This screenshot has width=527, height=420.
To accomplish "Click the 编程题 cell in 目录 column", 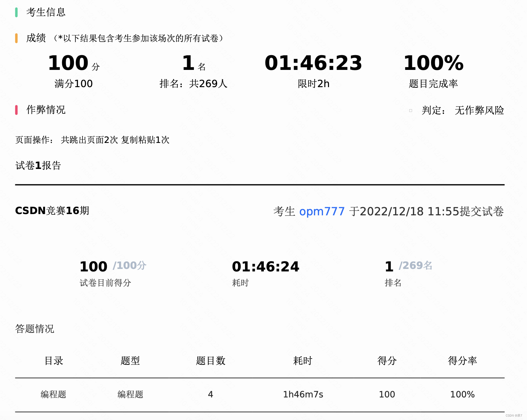I will [53, 394].
